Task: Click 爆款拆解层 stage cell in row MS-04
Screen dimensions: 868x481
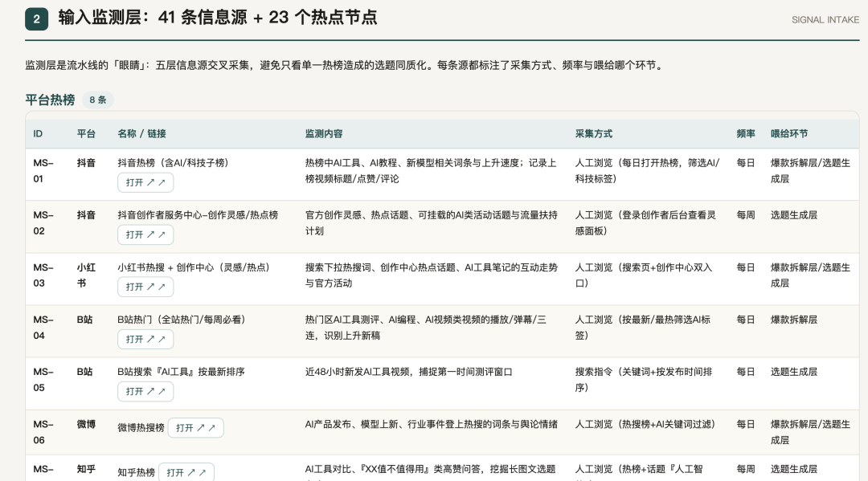Action: pos(794,320)
